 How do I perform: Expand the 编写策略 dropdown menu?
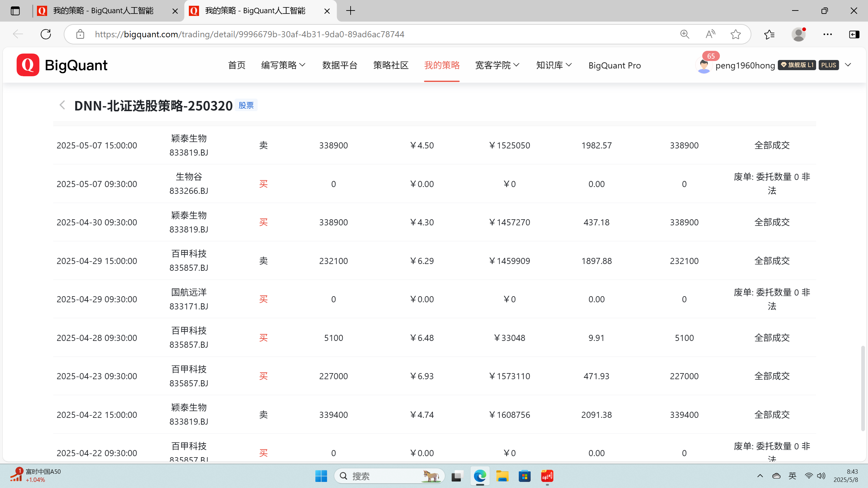283,65
